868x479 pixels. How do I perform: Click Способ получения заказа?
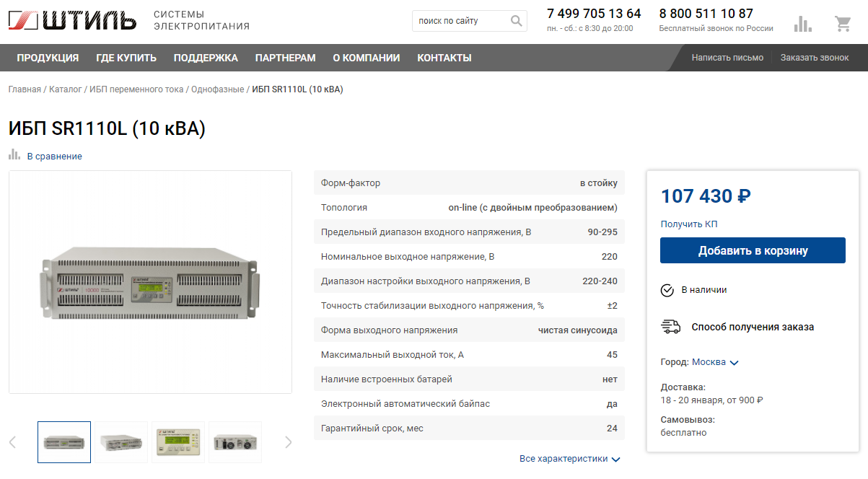click(753, 327)
